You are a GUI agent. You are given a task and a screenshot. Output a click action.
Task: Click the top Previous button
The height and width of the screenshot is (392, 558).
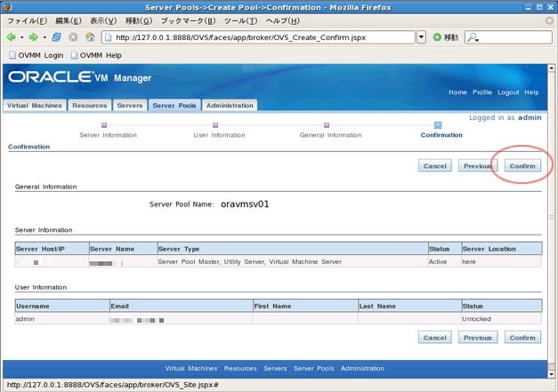click(478, 166)
